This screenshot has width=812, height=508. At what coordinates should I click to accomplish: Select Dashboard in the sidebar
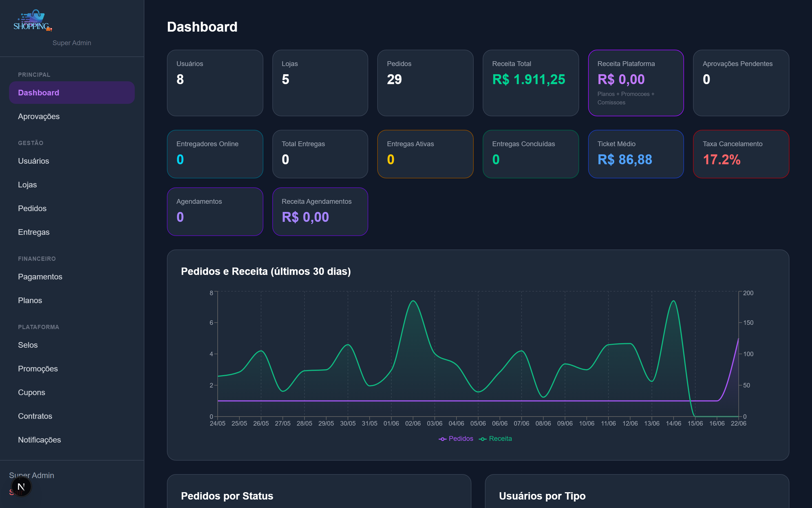pyautogui.click(x=72, y=92)
